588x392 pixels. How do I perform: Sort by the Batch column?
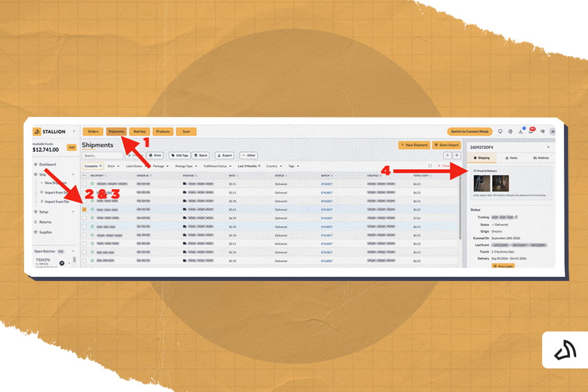point(327,175)
